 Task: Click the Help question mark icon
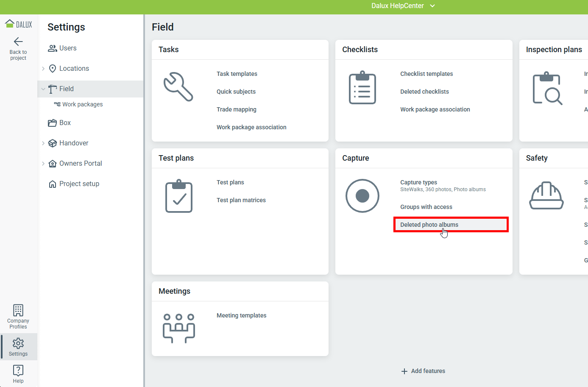click(x=18, y=370)
